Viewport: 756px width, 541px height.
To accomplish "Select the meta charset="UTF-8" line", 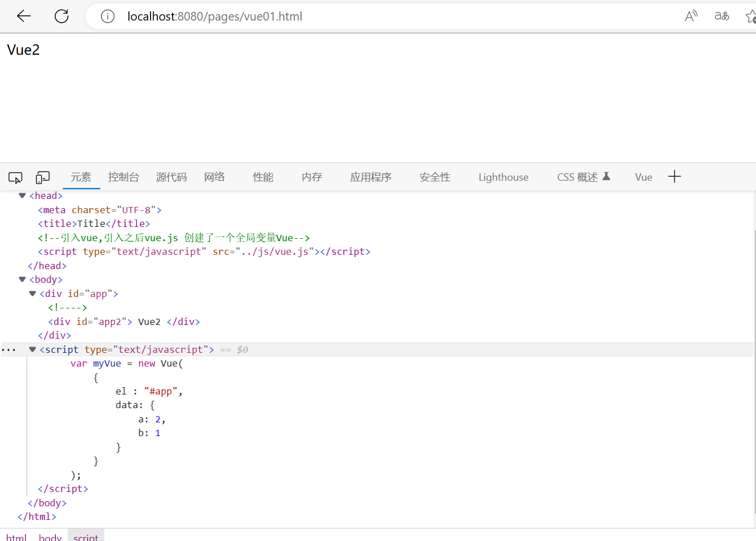I will pyautogui.click(x=100, y=210).
